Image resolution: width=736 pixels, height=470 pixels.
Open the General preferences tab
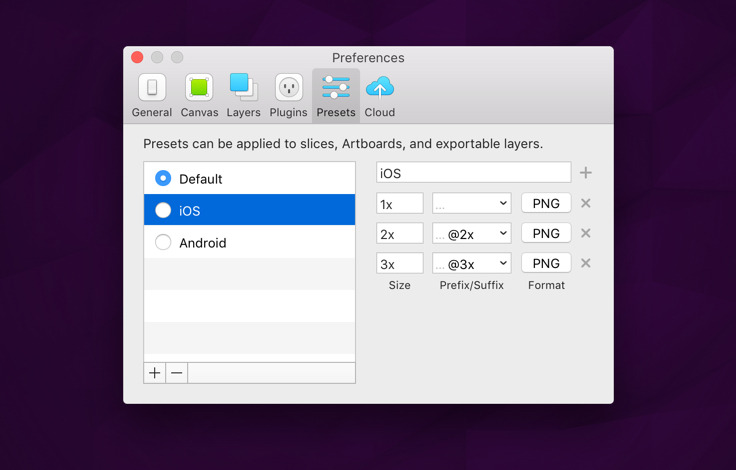tap(152, 96)
